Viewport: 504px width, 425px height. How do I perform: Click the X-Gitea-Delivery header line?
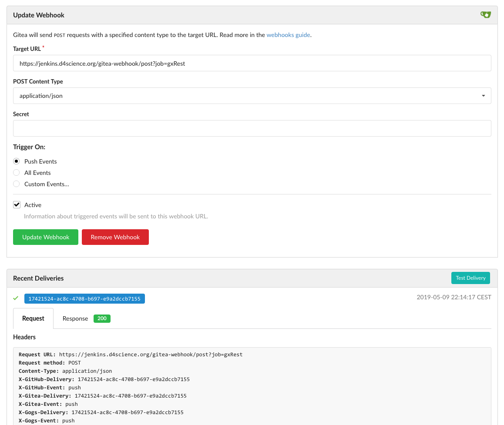point(103,396)
